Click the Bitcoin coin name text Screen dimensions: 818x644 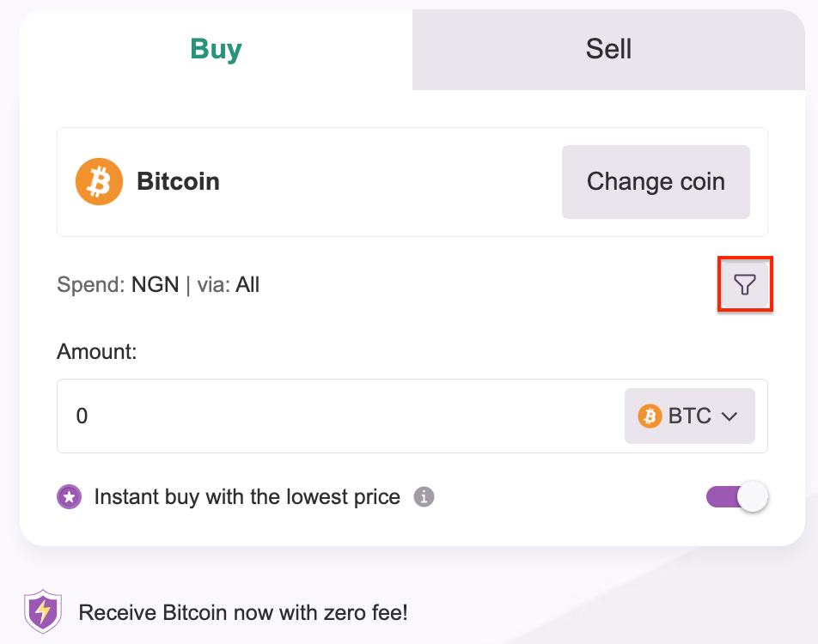click(179, 181)
